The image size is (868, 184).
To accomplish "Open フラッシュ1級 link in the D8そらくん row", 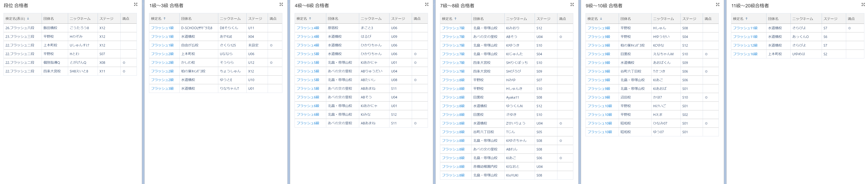I will point(162,28).
